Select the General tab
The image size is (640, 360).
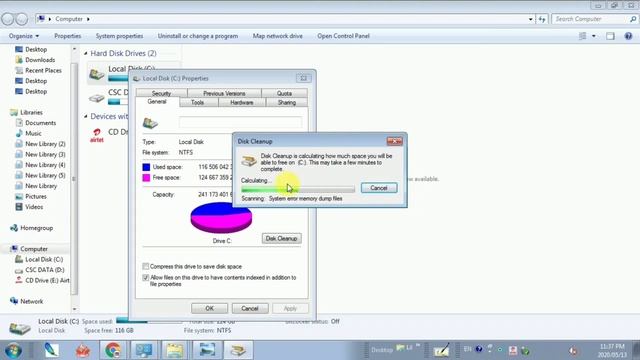click(157, 102)
